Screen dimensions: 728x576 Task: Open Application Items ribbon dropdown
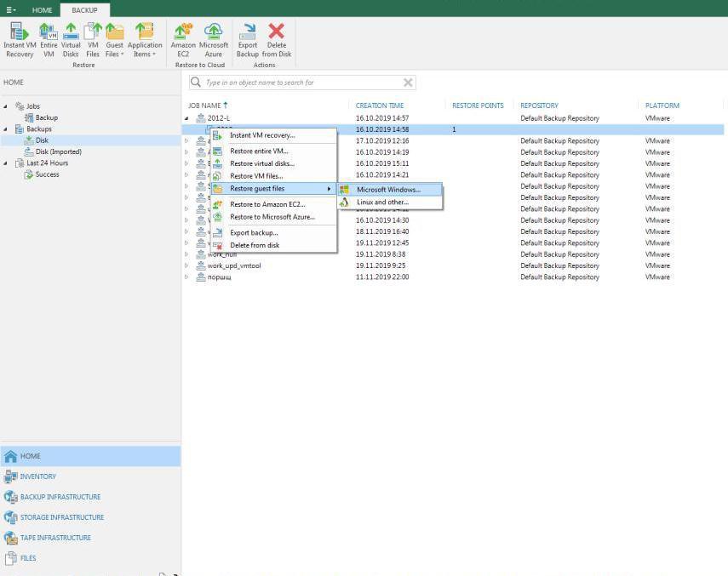(x=145, y=40)
